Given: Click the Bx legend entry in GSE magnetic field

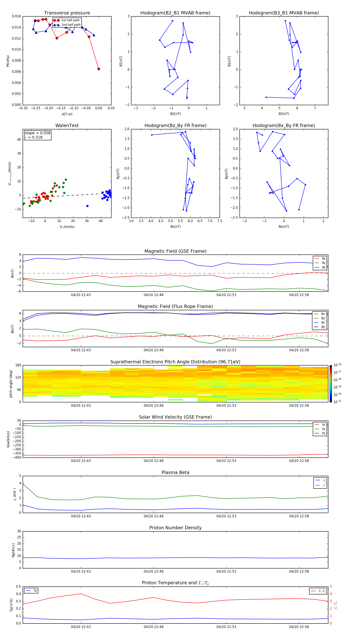Looking at the screenshot, I should 320,259.
